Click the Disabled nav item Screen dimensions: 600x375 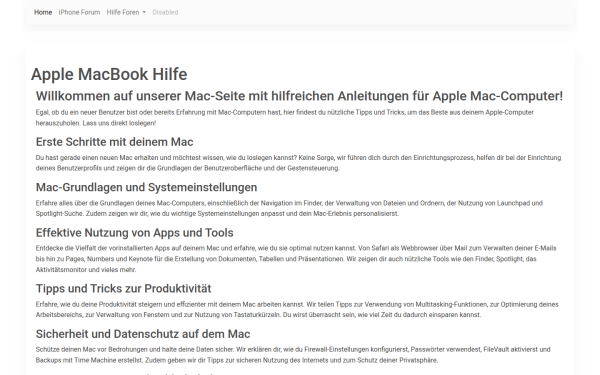tap(165, 12)
